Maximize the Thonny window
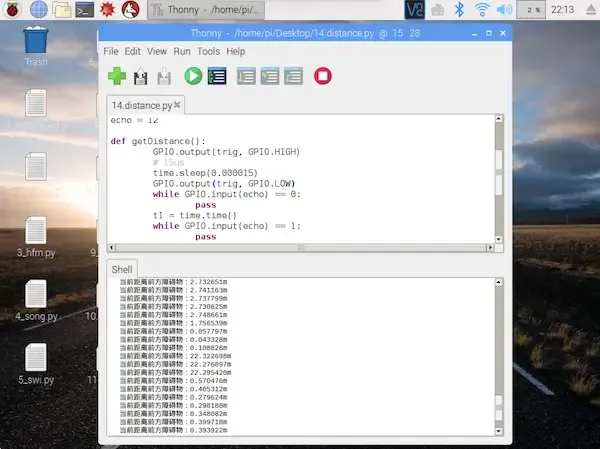600x449 pixels. pyautogui.click(x=489, y=33)
